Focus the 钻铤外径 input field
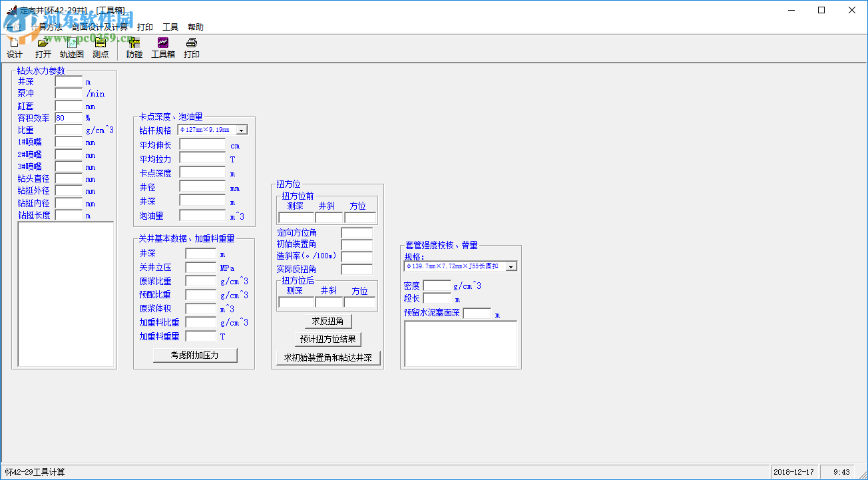 [x=69, y=191]
